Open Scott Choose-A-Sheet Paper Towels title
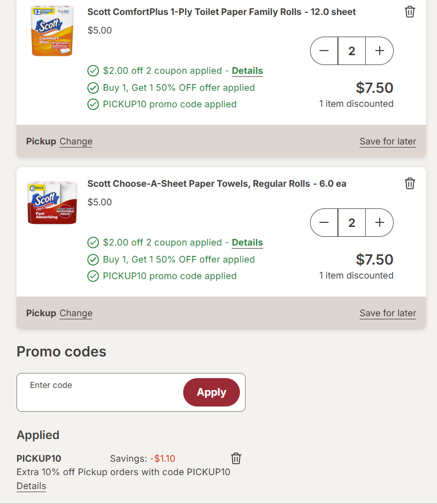This screenshot has height=504, width=437. point(217,184)
